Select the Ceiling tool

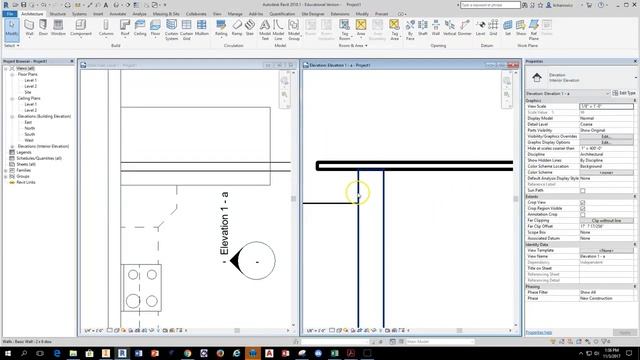point(140,28)
